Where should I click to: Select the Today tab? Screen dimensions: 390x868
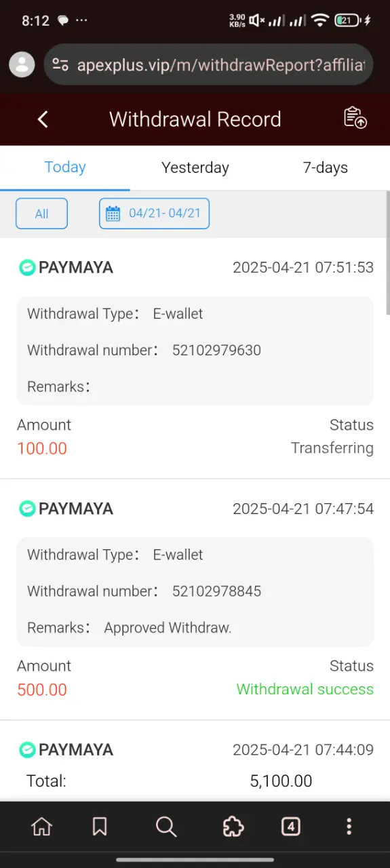[65, 167]
